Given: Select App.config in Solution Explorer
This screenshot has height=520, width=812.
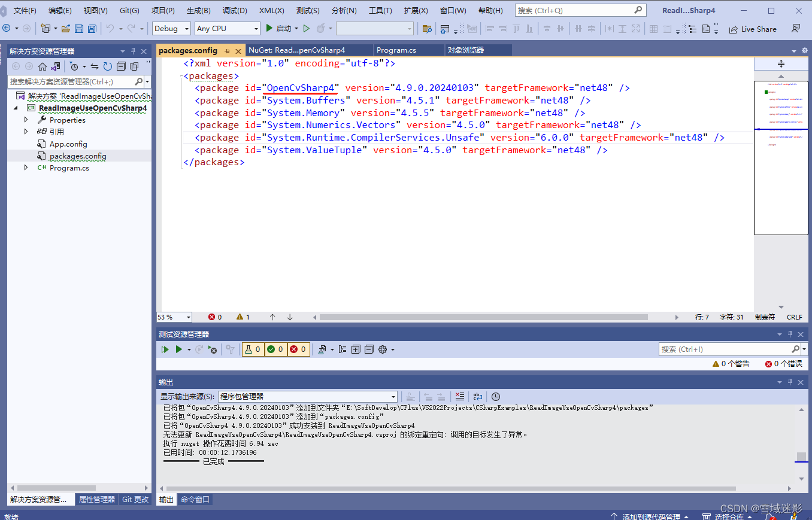Looking at the screenshot, I should pos(68,144).
